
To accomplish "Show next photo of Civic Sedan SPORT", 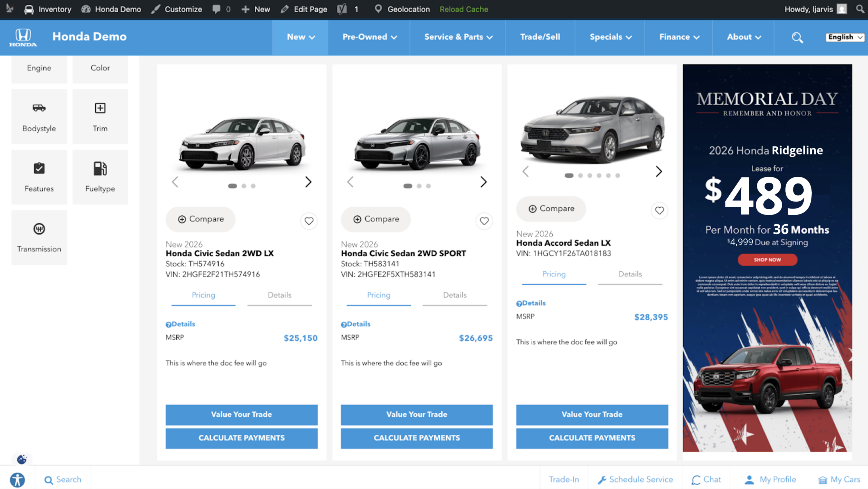I will (484, 182).
